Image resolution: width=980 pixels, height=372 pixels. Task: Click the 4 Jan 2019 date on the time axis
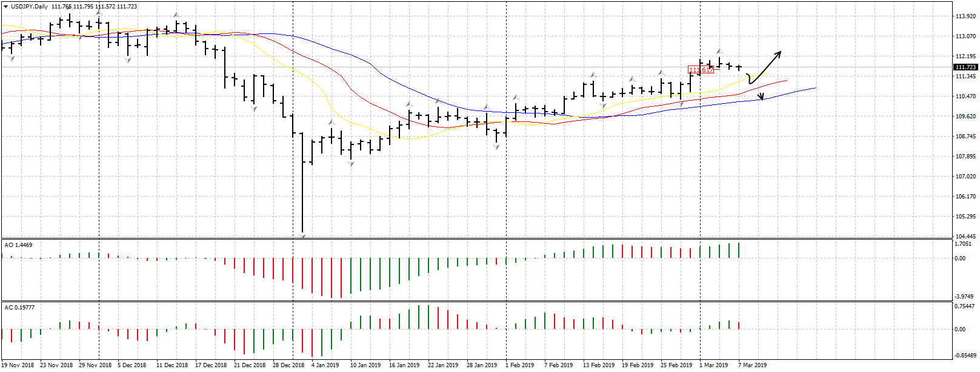pos(325,365)
